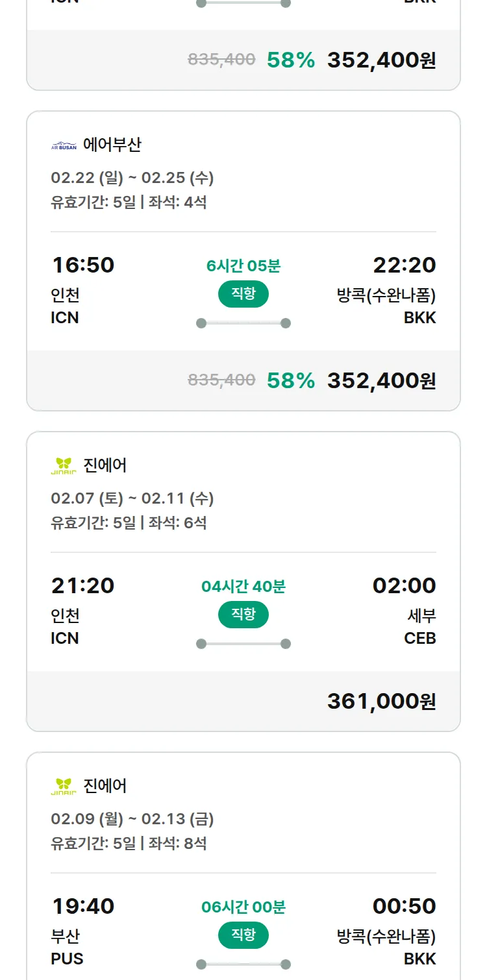Image resolution: width=487 pixels, height=980 pixels.
Task: Click the CEB airport code
Action: point(419,638)
